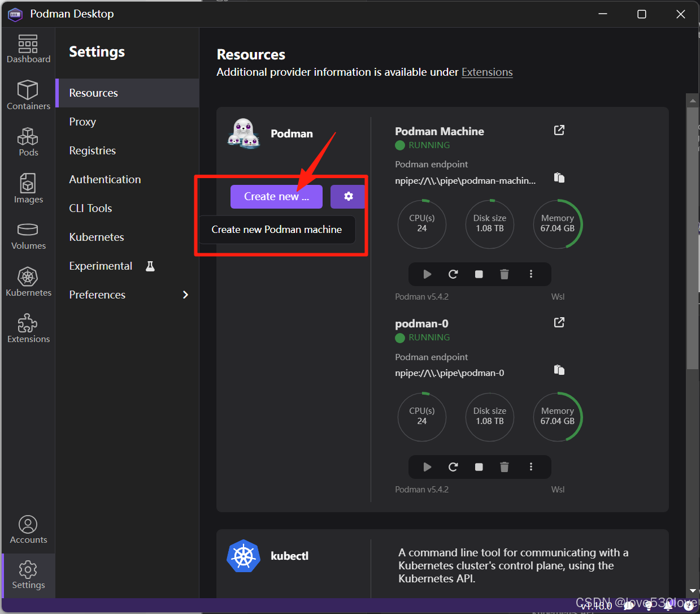Open the Images view
The image size is (700, 614).
[28, 189]
